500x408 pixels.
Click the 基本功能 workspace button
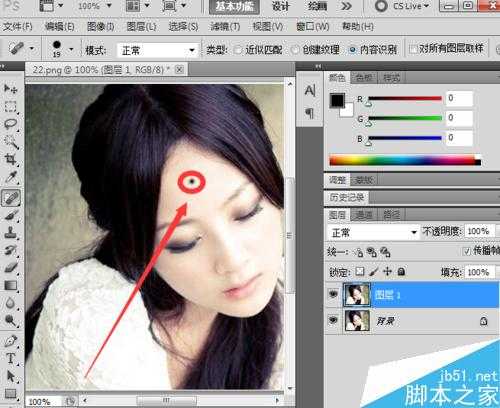[234, 7]
